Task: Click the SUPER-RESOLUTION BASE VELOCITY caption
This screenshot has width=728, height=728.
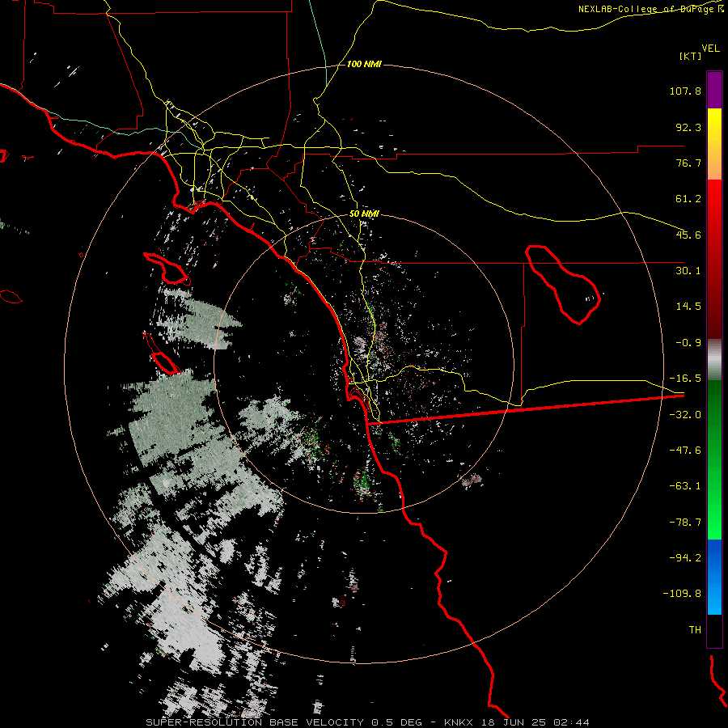Action: point(256,722)
